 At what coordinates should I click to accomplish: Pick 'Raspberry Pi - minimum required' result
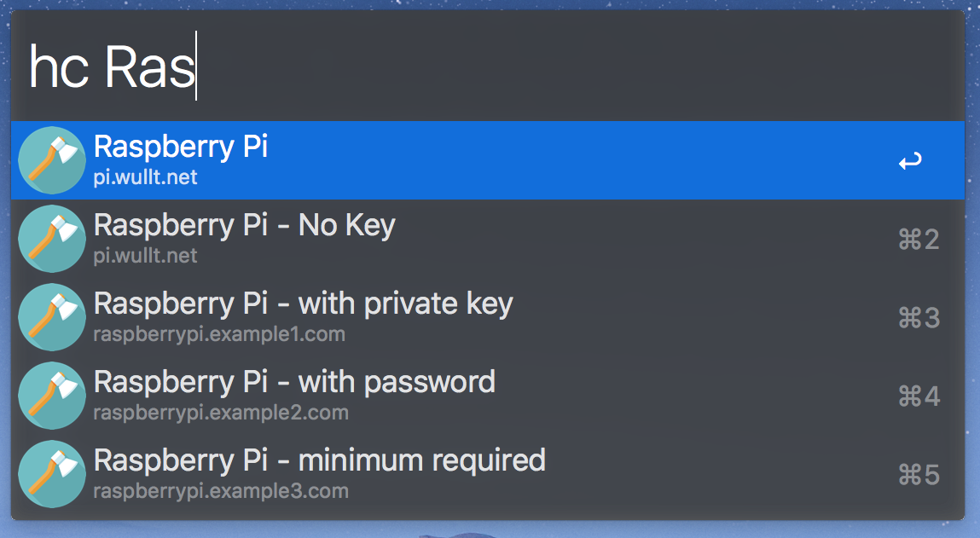pos(319,460)
